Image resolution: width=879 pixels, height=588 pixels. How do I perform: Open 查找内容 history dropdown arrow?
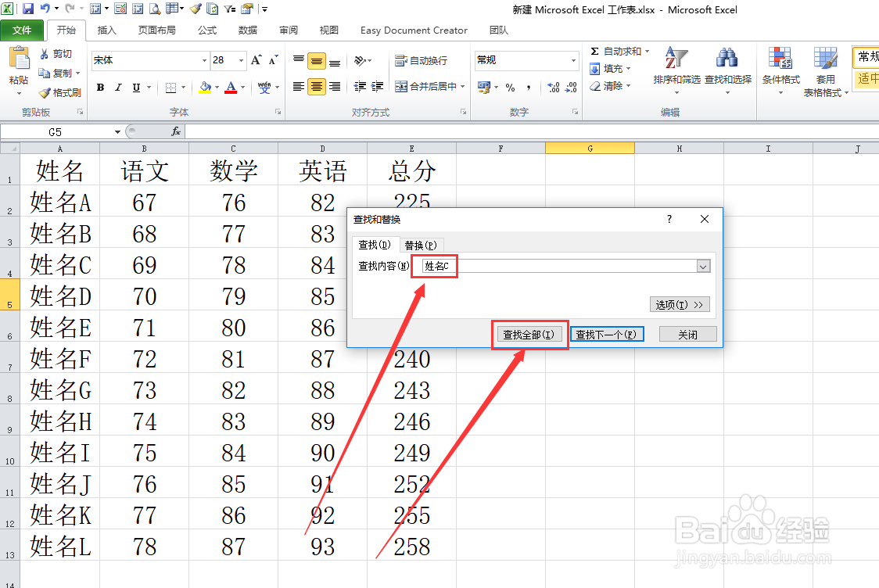click(703, 267)
